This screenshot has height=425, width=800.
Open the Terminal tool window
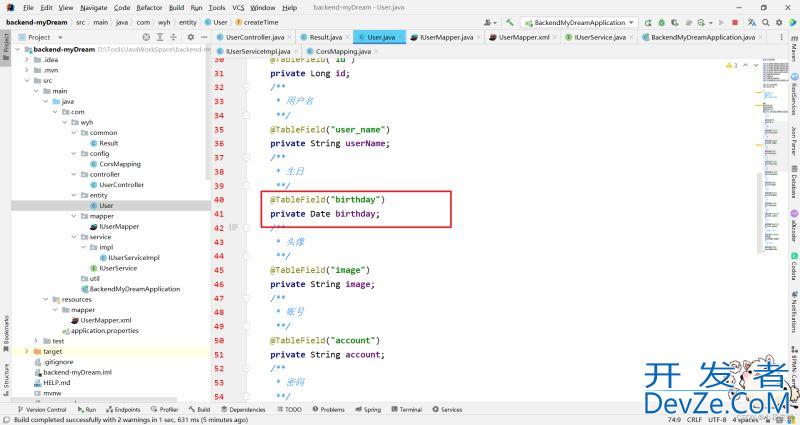(407, 409)
